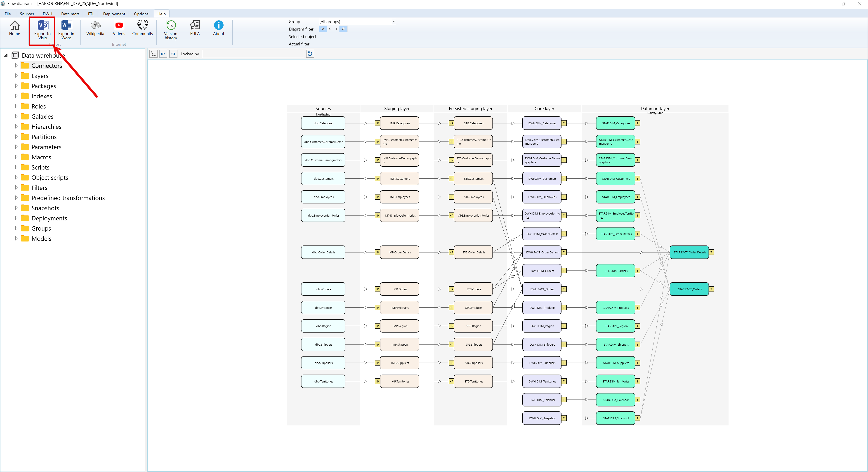Click the redo arrow above the diagram
This screenshot has width=868, height=472.
pos(173,54)
